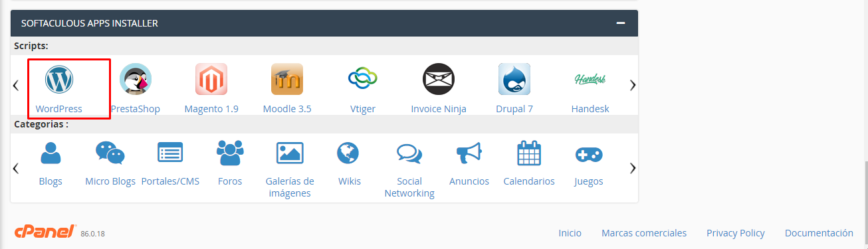Viewport: 868px width, 249px height.
Task: Open the WordPress script icon
Action: pyautogui.click(x=59, y=80)
